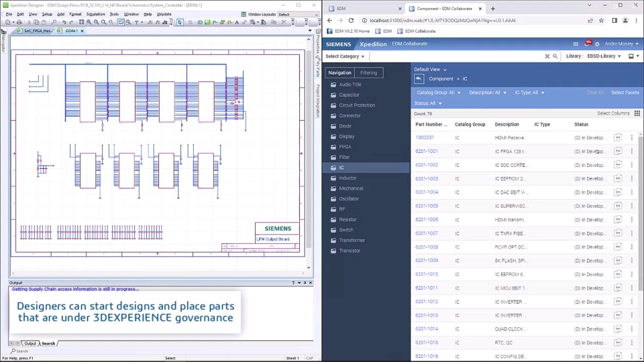Screen dimensions: 644x362
Task: Open part number link 6201-1008
Action: (x=427, y=247)
